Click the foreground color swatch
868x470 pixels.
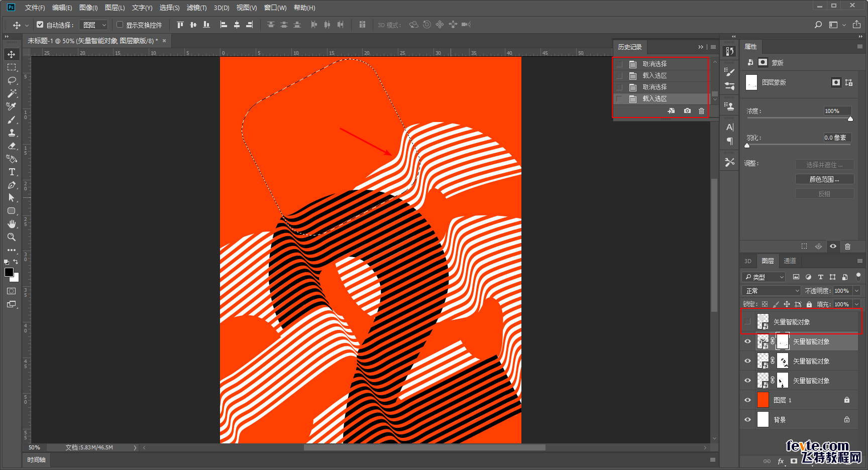(9, 272)
